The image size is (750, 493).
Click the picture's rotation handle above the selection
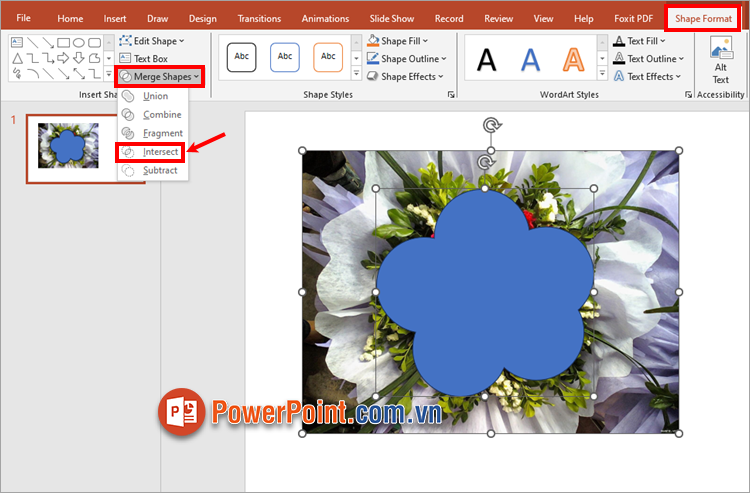tap(492, 126)
